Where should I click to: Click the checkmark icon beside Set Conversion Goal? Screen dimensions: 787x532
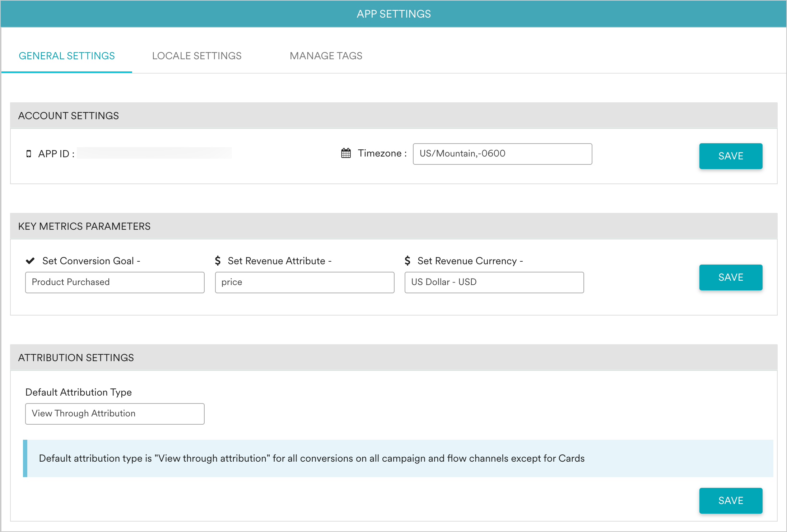[x=31, y=261]
